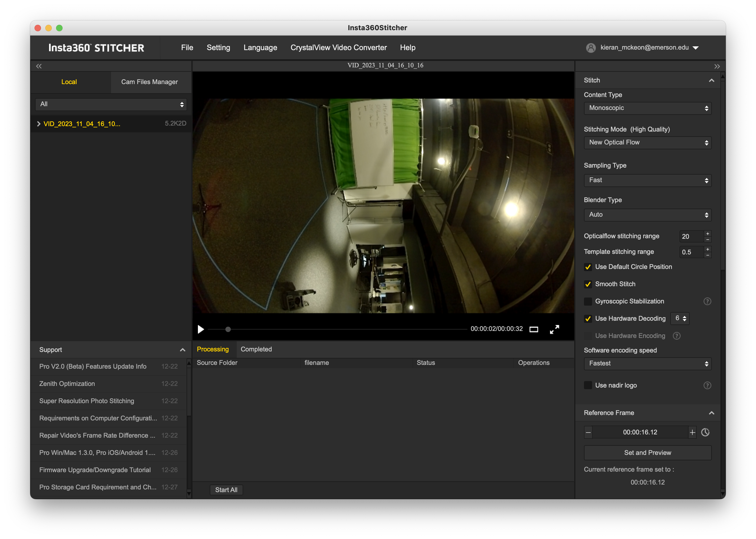
Task: Increase Opticalflow stitching range value
Action: [x=707, y=234]
